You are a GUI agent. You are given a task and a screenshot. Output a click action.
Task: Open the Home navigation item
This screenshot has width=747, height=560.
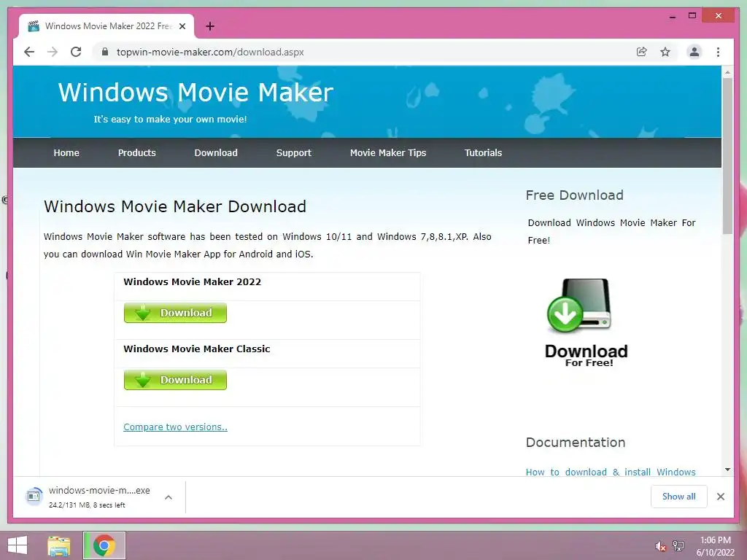(x=66, y=153)
